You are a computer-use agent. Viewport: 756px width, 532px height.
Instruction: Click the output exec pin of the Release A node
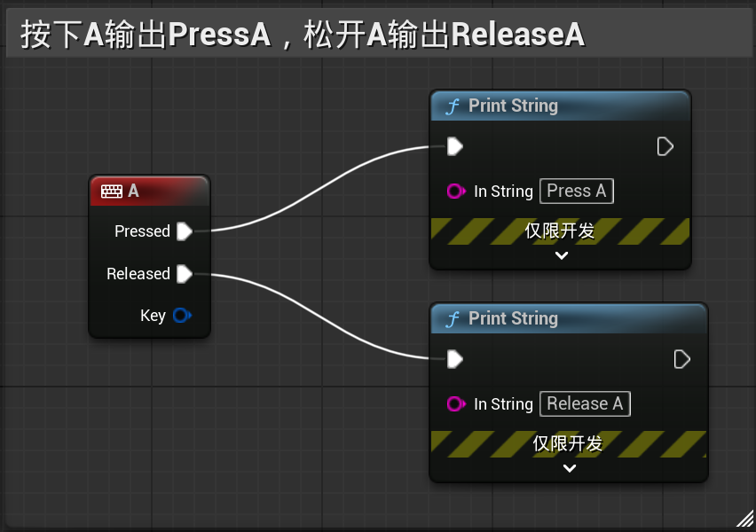tap(681, 359)
